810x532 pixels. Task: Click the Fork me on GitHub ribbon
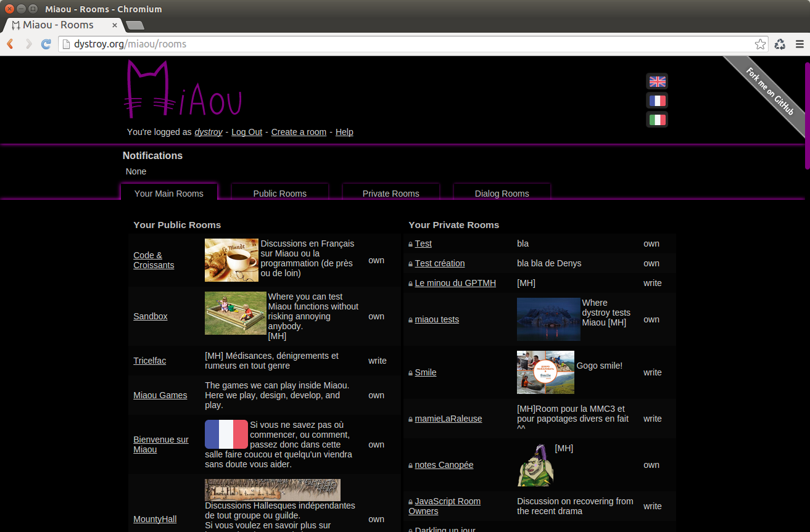coord(770,91)
